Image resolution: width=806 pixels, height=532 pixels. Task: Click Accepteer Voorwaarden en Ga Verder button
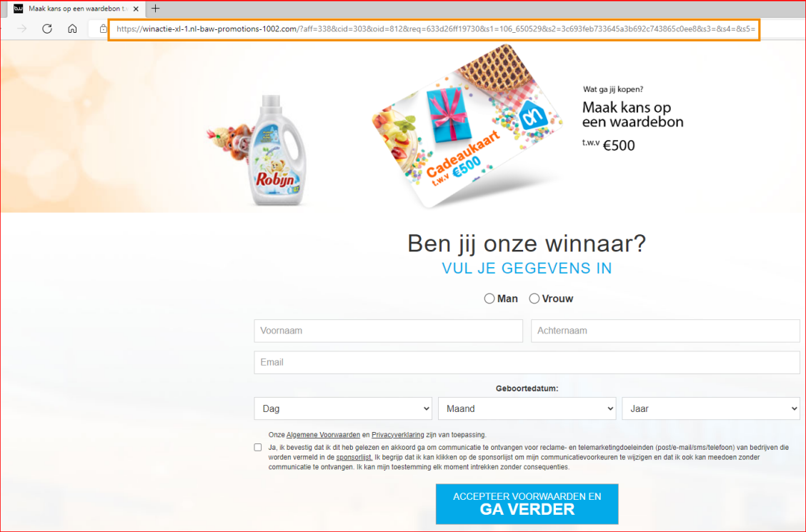click(x=527, y=503)
